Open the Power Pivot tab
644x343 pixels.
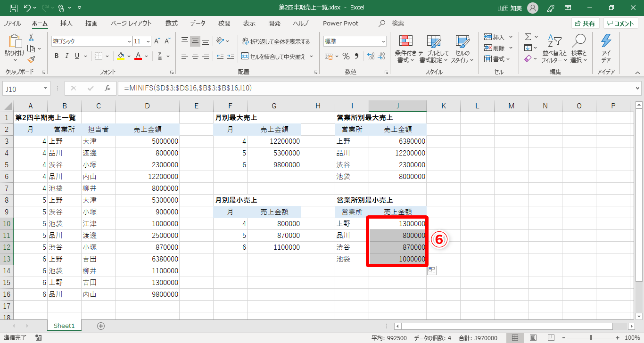(x=341, y=23)
